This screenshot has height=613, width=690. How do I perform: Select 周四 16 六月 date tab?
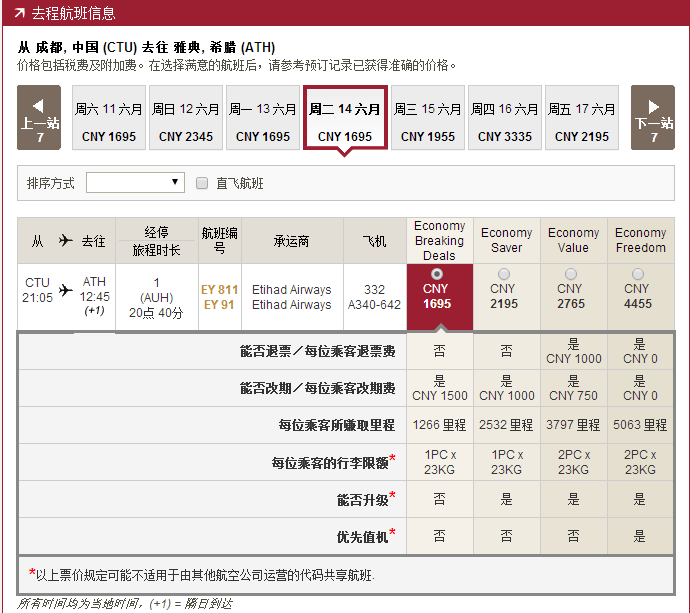pyautogui.click(x=505, y=117)
